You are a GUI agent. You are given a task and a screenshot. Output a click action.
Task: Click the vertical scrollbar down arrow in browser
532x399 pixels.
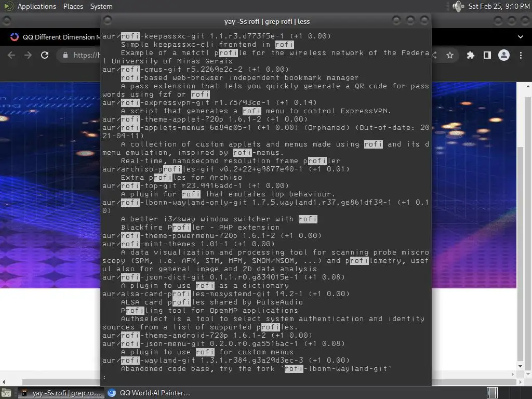pos(528,374)
